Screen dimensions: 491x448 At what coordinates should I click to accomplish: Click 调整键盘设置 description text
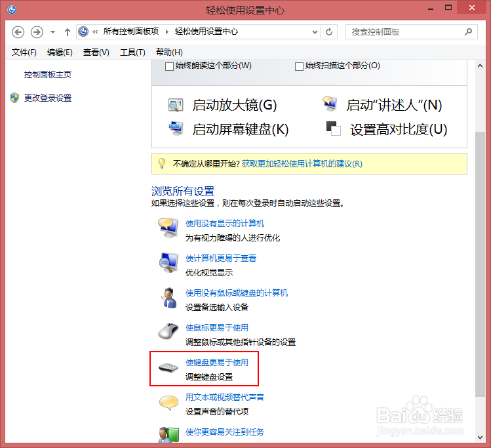coord(209,377)
